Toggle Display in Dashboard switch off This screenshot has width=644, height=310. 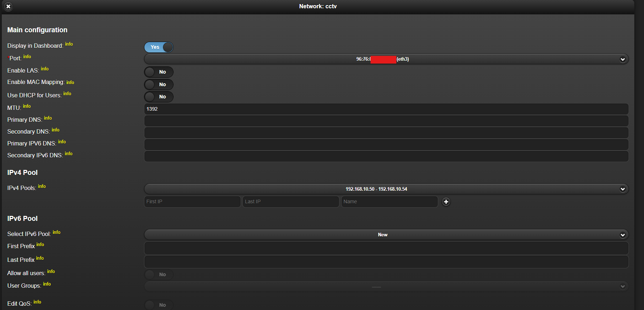159,47
